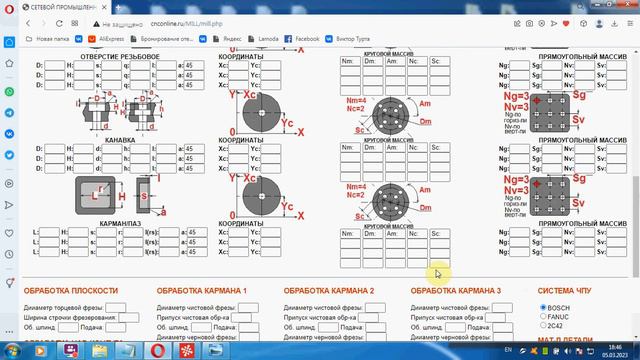640x360 pixels.
Task: Click the 'КАРМАН/ПАЗ' heading
Action: click(120, 224)
